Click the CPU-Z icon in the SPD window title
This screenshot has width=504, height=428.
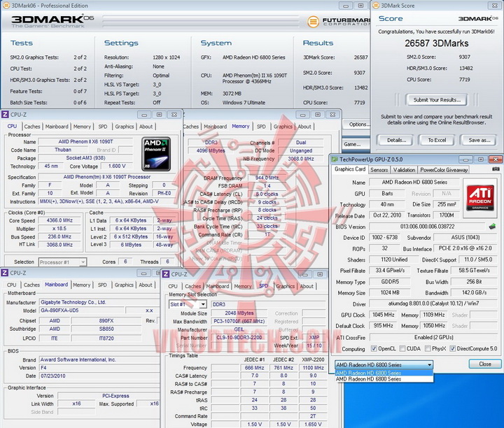[x=166, y=274]
